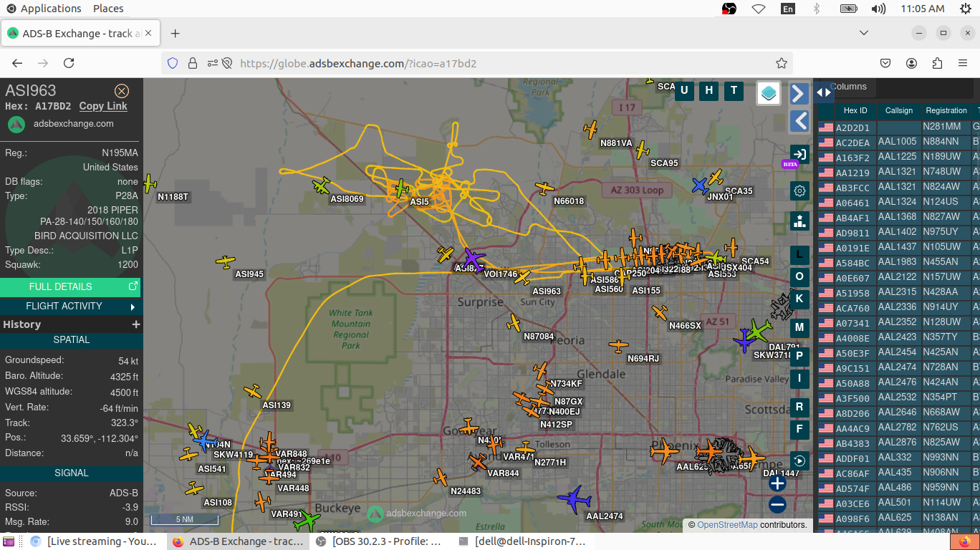Select the N694RJ aircraft icon
Screen dimensions: 980x550
click(618, 346)
